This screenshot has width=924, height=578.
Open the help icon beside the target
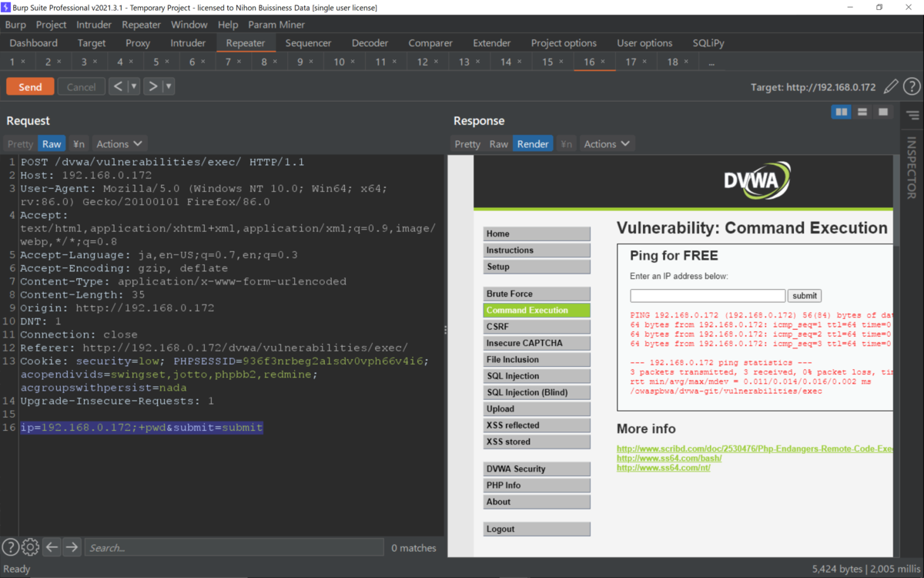pyautogui.click(x=912, y=87)
